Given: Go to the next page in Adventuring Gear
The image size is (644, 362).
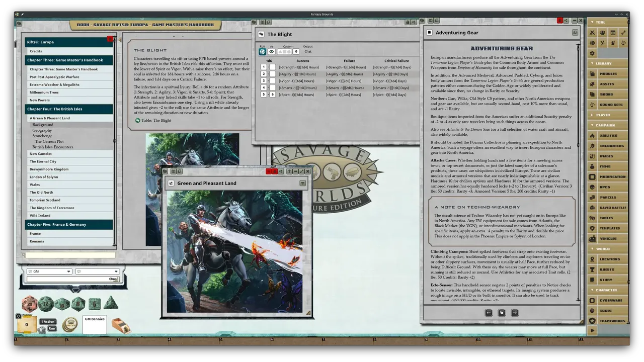Looking at the screenshot, I should click(x=514, y=313).
